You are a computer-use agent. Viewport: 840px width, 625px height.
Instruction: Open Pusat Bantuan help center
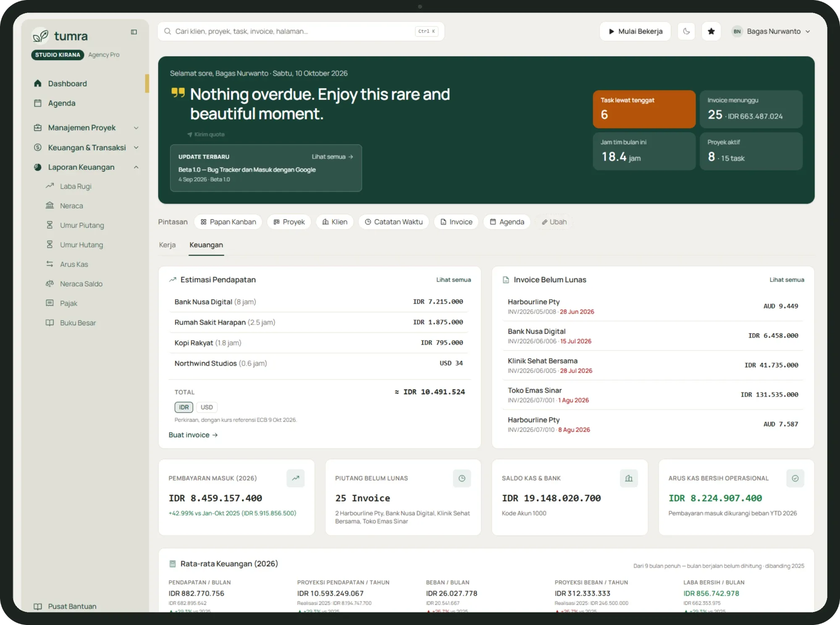tap(65, 606)
